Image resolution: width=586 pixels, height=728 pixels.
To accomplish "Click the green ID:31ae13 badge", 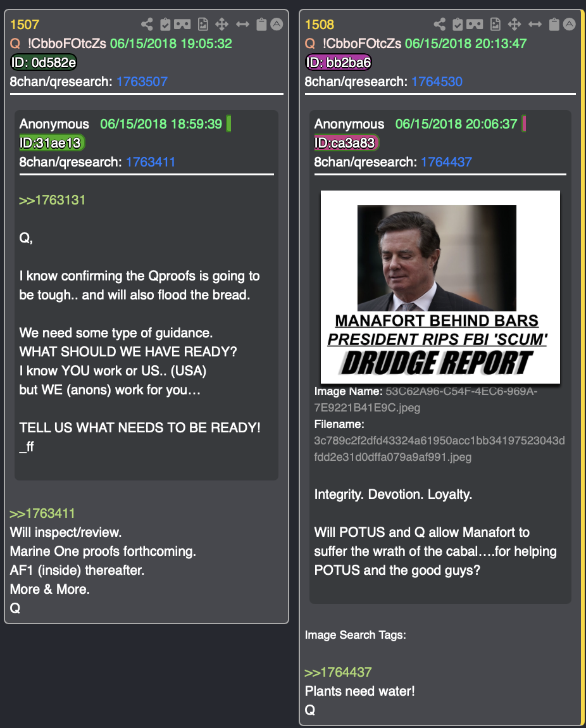I will (x=51, y=143).
